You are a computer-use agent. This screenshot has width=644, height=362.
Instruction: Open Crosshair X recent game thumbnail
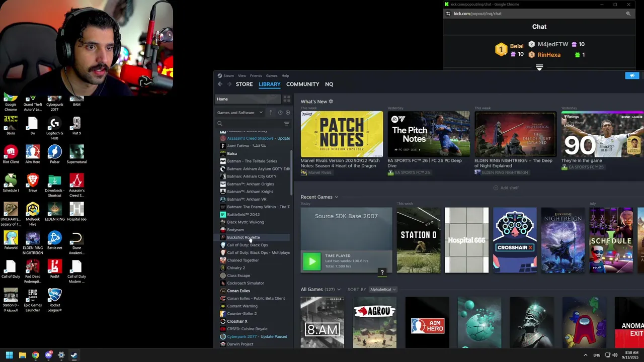pos(515,240)
